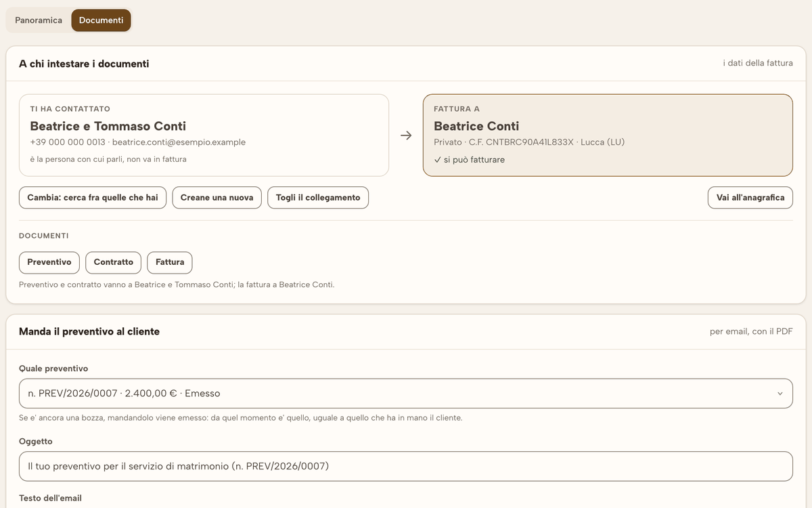Viewport: 812px width, 508px height.
Task: Click the "A chi intestare i documenti" heading
Action: coord(84,64)
